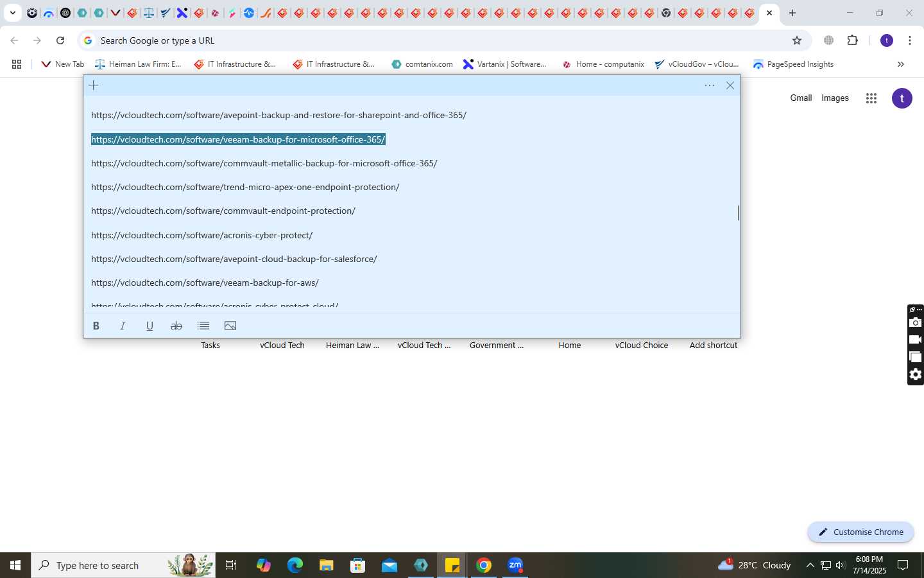Close the sticky note window
Image resolution: width=924 pixels, height=578 pixels.
[730, 85]
